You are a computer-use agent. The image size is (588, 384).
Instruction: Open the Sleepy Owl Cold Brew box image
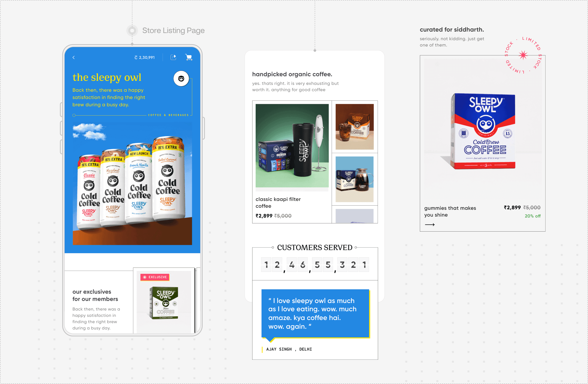pos(484,131)
